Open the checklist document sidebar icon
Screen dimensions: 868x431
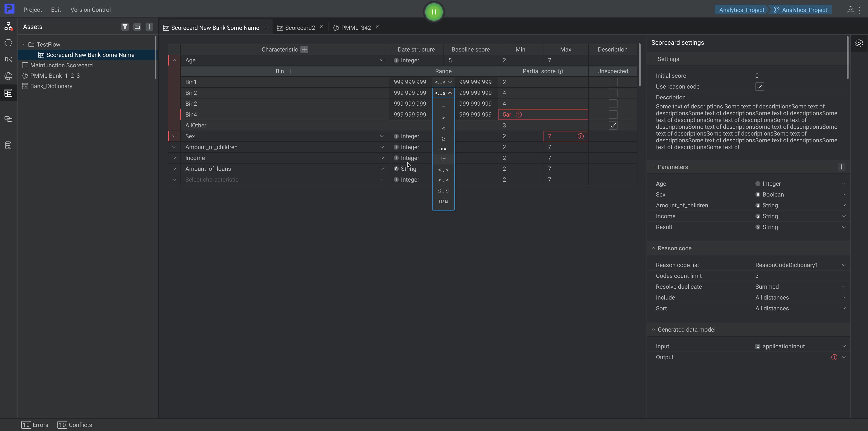pos(8,145)
